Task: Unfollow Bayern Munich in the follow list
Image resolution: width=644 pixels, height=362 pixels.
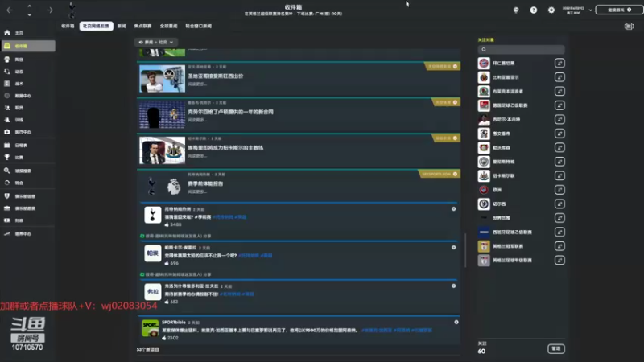Action: point(559,64)
